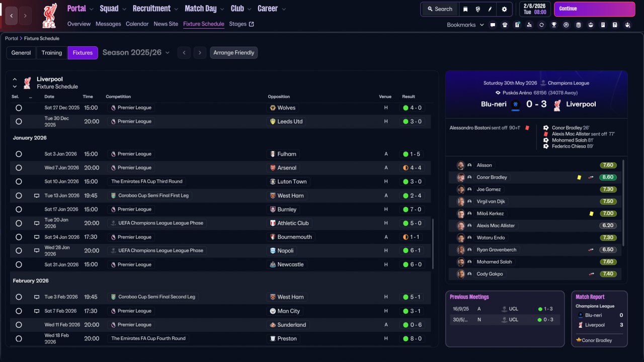Screen dimensions: 644x362
Task: Expand the Season 2025/26 dropdown
Action: (136, 53)
